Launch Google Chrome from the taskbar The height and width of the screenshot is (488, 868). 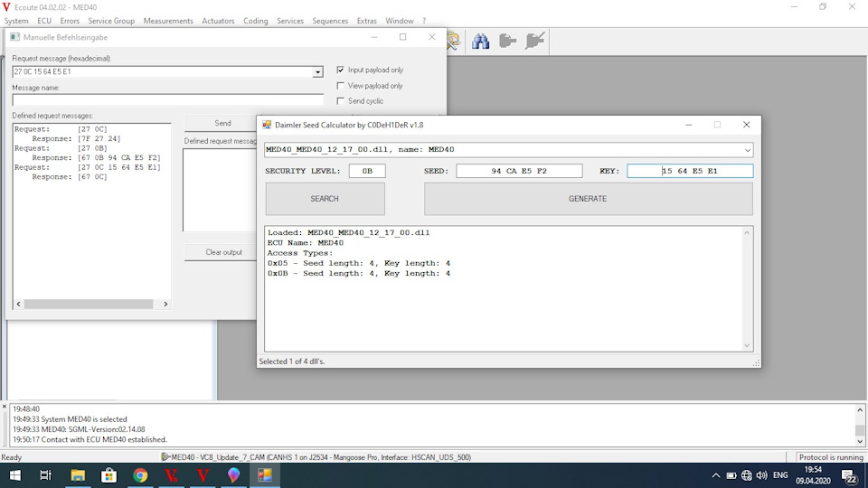click(x=140, y=475)
